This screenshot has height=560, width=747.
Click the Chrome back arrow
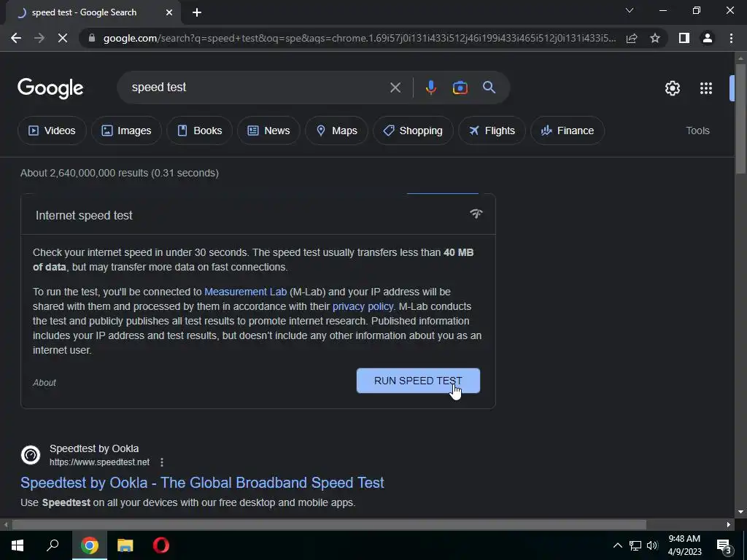[x=16, y=38]
